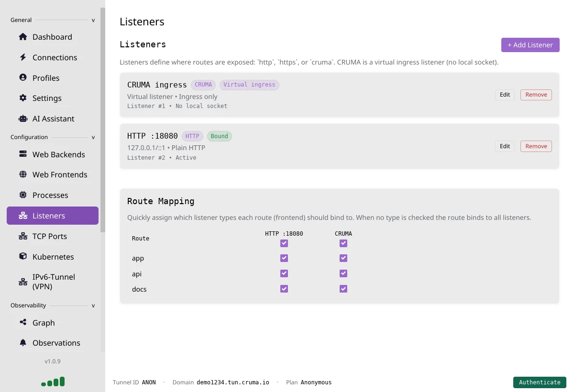
Task: Click the version v1.0.9 label
Action: pos(53,361)
